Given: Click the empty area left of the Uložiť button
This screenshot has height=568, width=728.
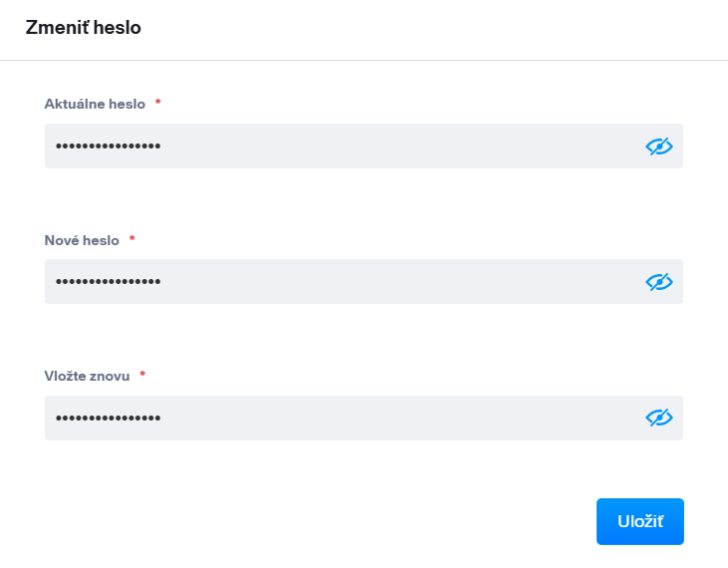Looking at the screenshot, I should pyautogui.click(x=349, y=521).
